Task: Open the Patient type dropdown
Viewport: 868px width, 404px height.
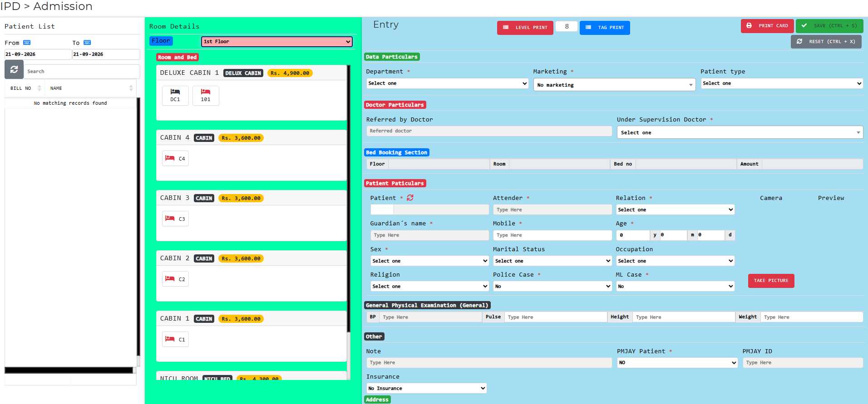Action: pyautogui.click(x=782, y=83)
